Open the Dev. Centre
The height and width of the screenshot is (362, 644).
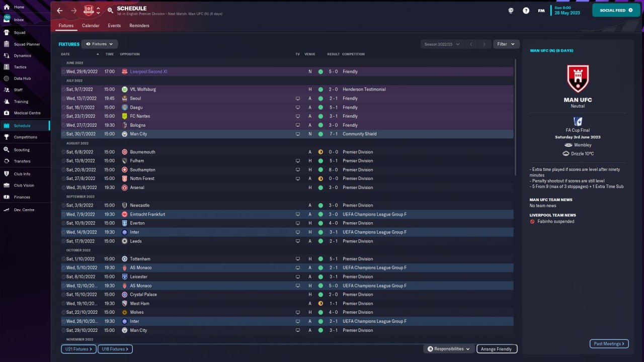[25, 210]
